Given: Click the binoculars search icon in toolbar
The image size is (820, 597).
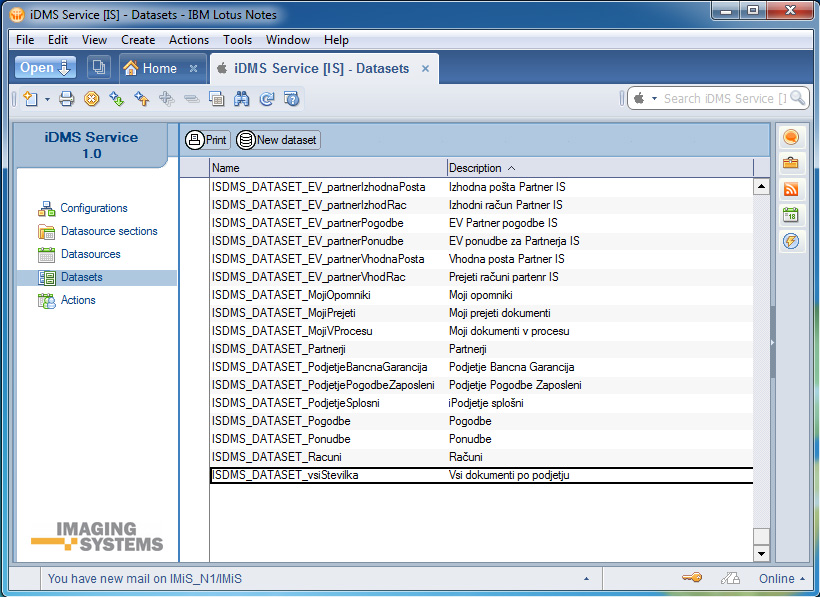Looking at the screenshot, I should pos(241,99).
